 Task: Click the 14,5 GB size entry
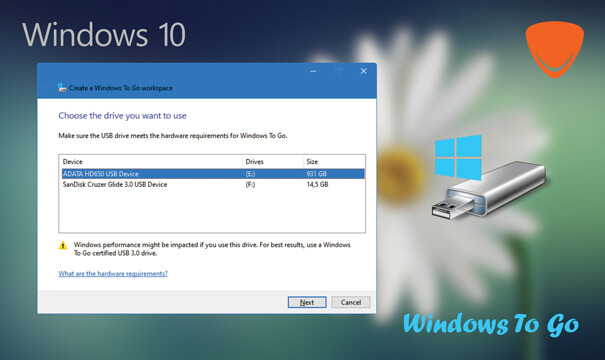[317, 184]
